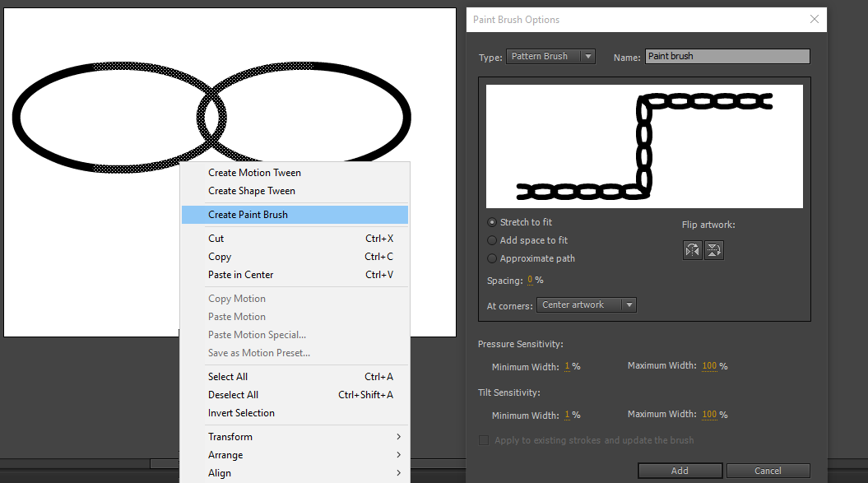Open the At corners dropdown
The image size is (868, 483).
point(586,304)
